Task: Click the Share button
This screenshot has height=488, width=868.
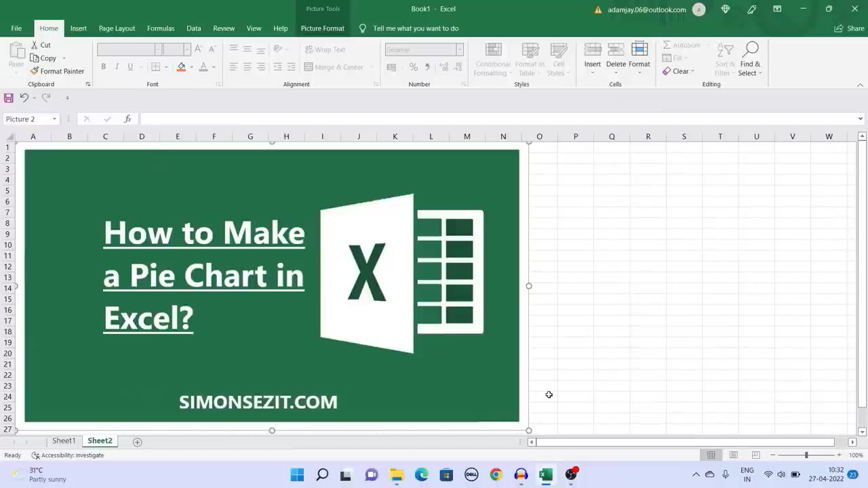Action: (849, 28)
